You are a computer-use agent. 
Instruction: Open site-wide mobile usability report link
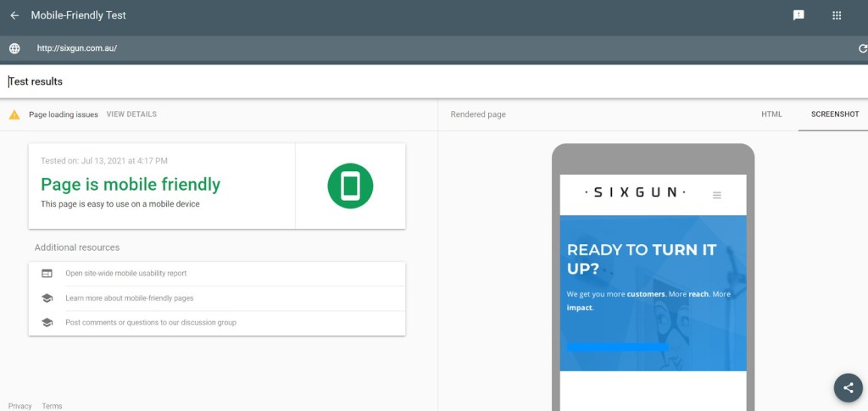125,274
